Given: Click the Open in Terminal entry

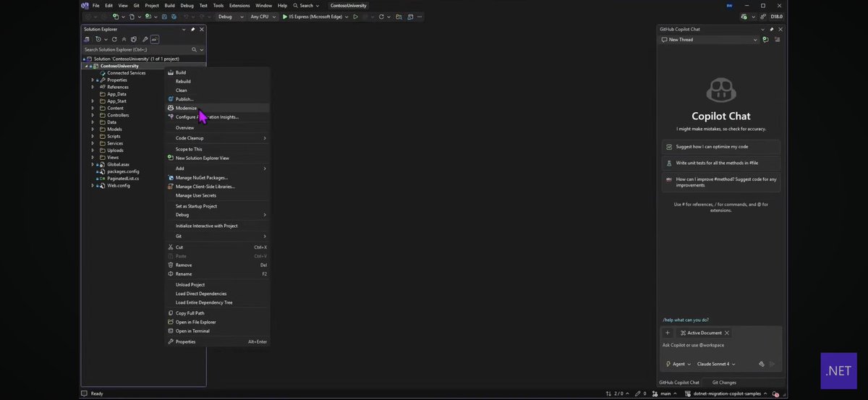Looking at the screenshot, I should [217, 331].
